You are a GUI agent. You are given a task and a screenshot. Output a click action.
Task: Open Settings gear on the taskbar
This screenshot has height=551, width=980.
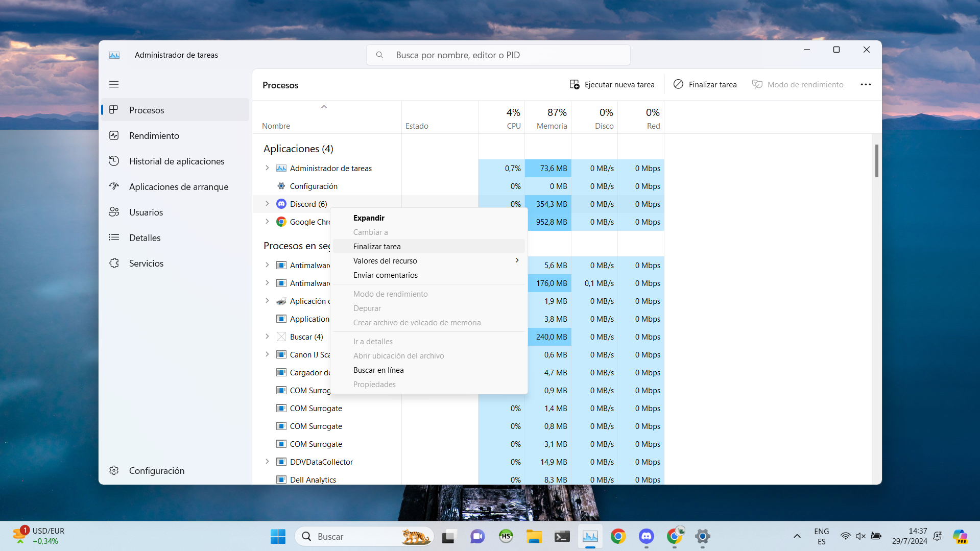click(703, 536)
